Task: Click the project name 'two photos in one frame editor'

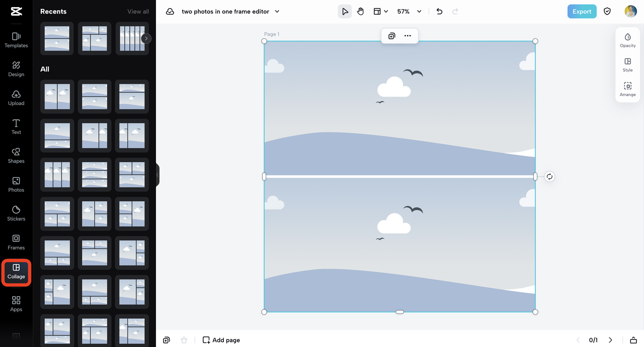Action: coord(225,12)
